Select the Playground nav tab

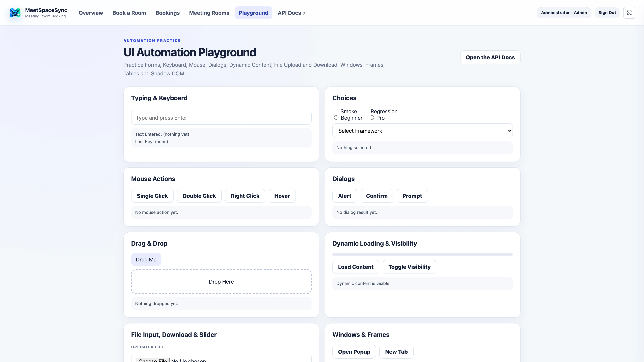(x=253, y=13)
